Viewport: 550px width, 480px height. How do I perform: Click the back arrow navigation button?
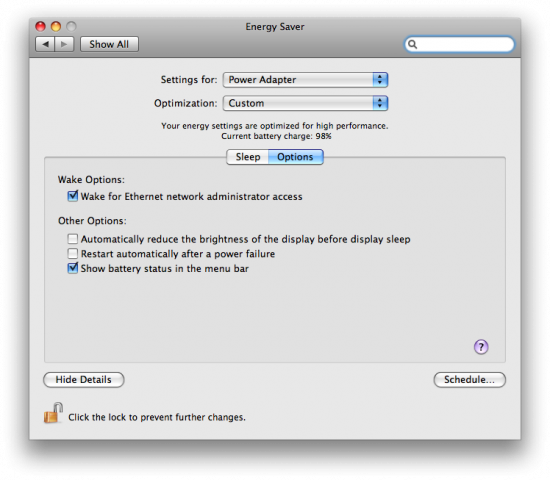coord(45,44)
